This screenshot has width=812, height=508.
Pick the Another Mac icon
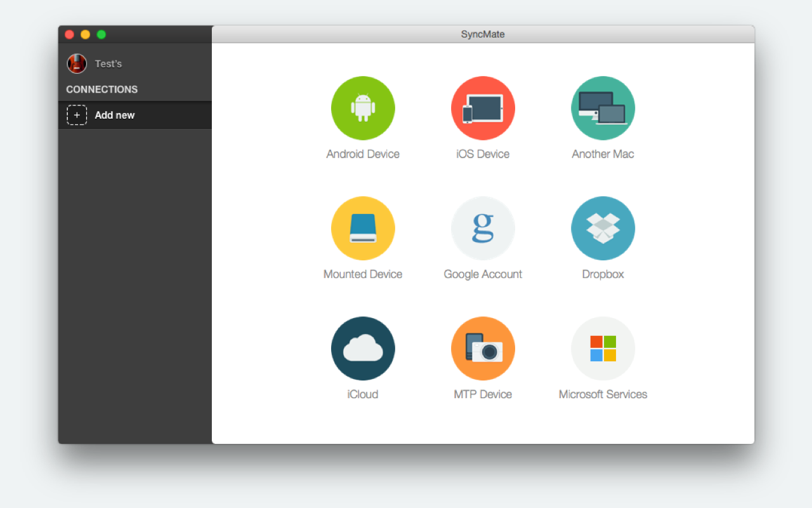tap(603, 108)
